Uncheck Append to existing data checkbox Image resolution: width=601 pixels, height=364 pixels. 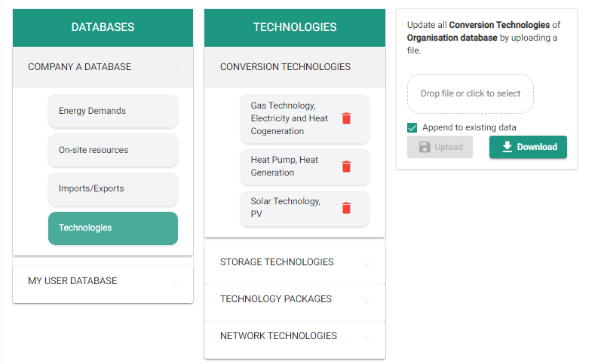412,127
